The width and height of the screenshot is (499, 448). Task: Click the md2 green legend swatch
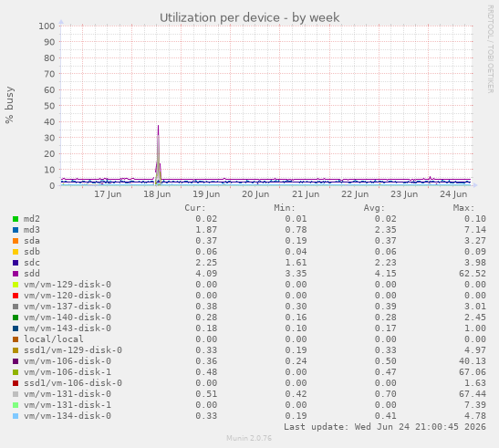[16, 219]
